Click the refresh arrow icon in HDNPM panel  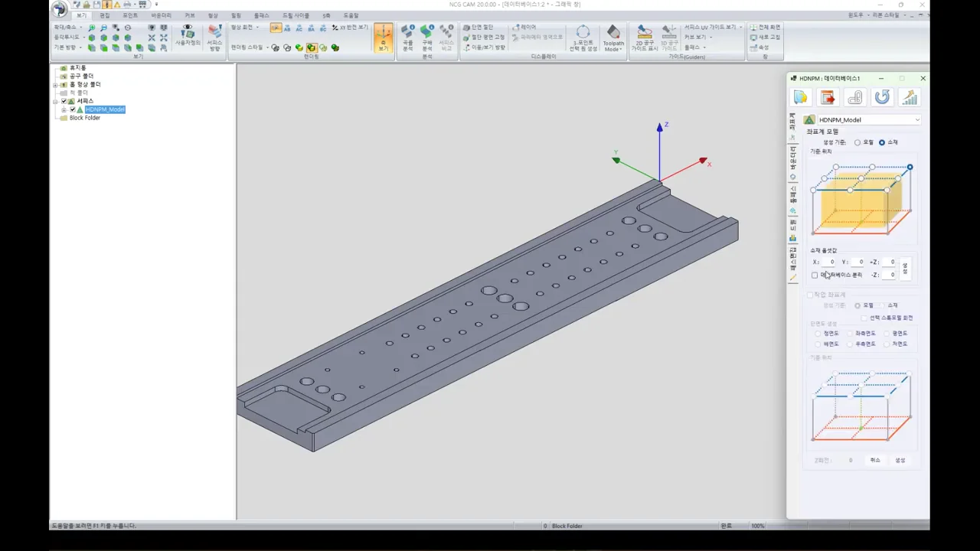[882, 97]
